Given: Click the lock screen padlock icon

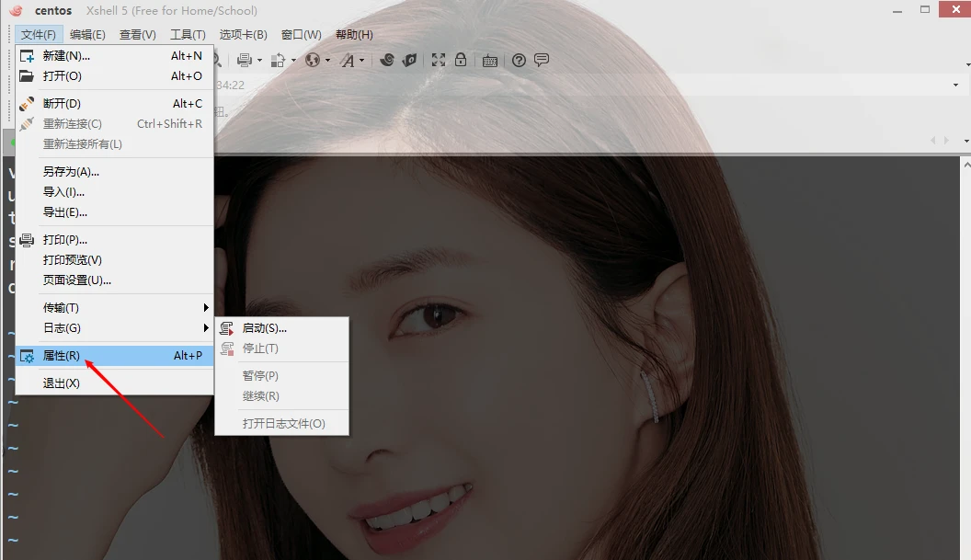Looking at the screenshot, I should tap(461, 60).
